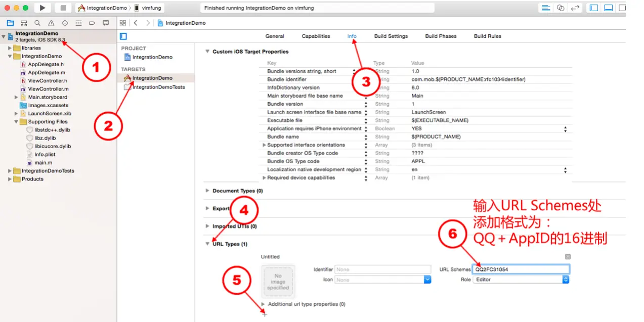Image resolution: width=644 pixels, height=322 pixels.
Task: Toggle the Debug area visibility
Action: click(609, 8)
